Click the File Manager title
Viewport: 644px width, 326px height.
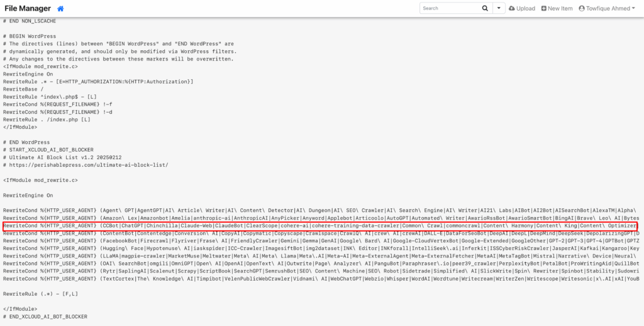point(28,9)
